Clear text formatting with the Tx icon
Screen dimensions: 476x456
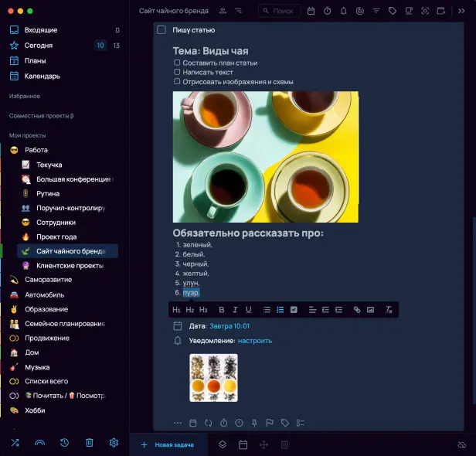389,310
